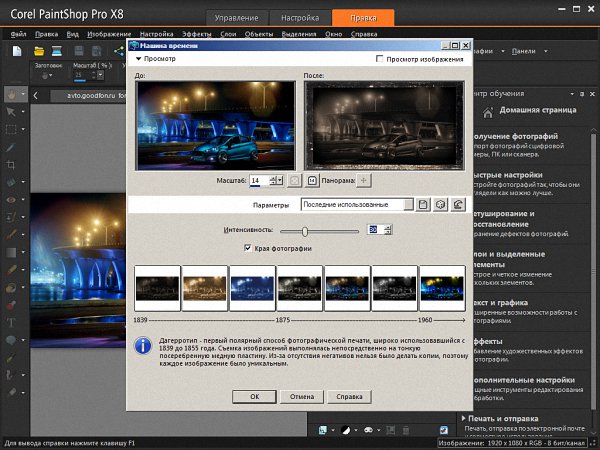The width and height of the screenshot is (600, 450).
Task: Expand Pan tool flyout arrow
Action: [23, 94]
